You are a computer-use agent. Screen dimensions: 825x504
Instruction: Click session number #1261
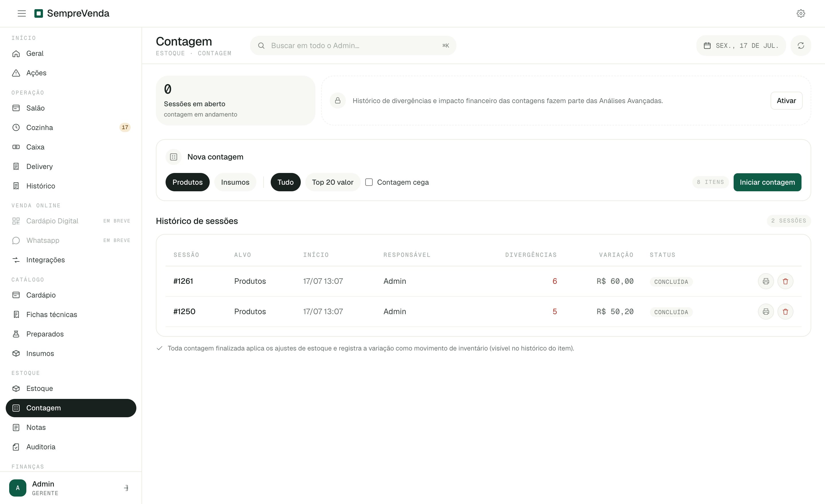click(x=183, y=281)
